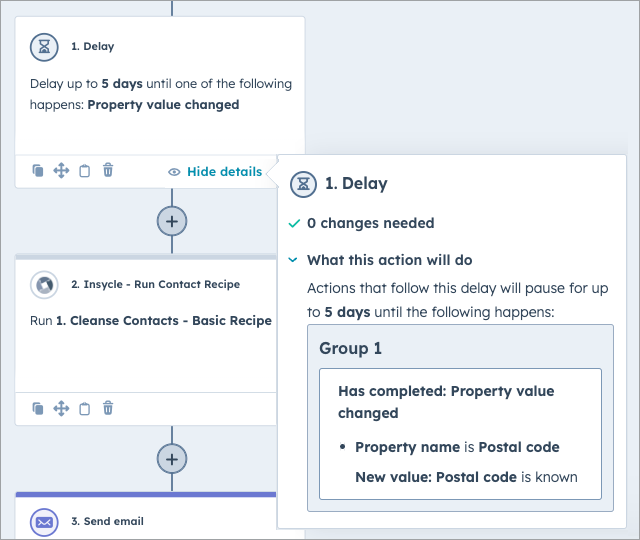Click the green checkmark by 0 changes needed
Viewport: 640px width, 540px height.
click(294, 224)
